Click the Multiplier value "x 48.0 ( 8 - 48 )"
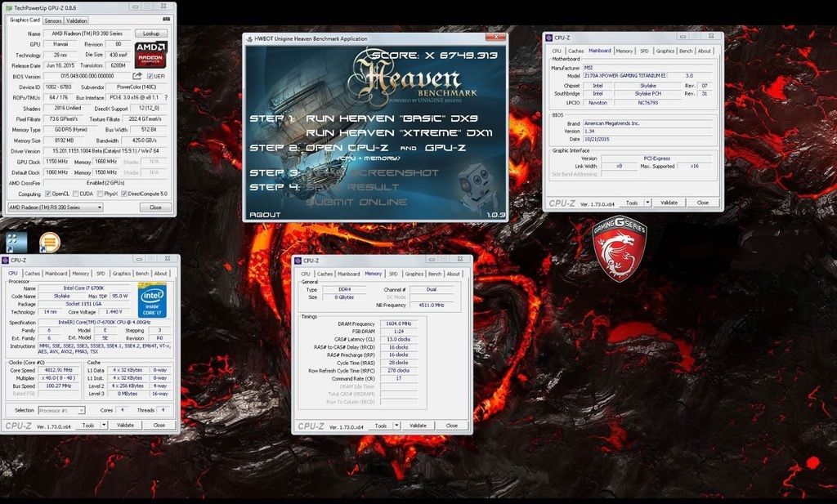Screen dimensions: 837x504 [59, 378]
